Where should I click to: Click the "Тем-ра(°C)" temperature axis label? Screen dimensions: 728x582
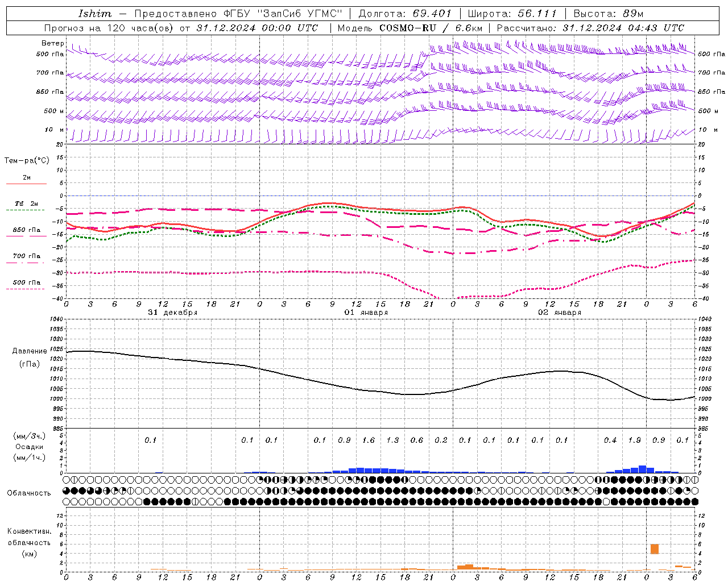tap(27, 161)
